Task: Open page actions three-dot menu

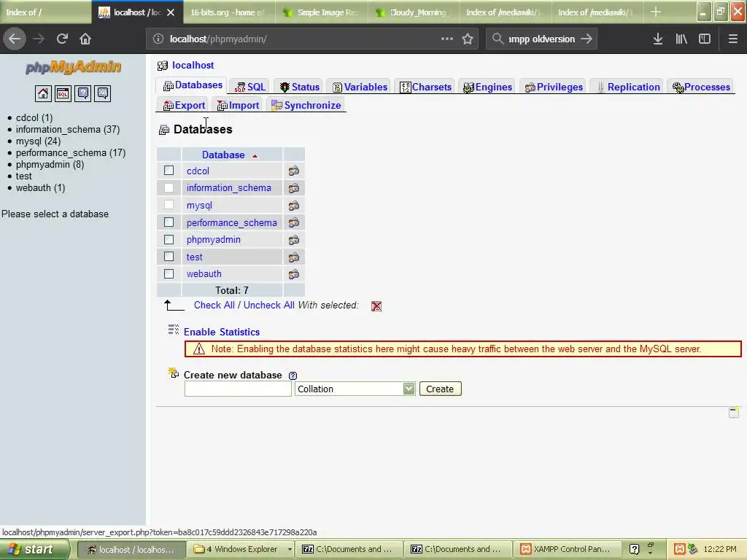Action: coord(447,39)
